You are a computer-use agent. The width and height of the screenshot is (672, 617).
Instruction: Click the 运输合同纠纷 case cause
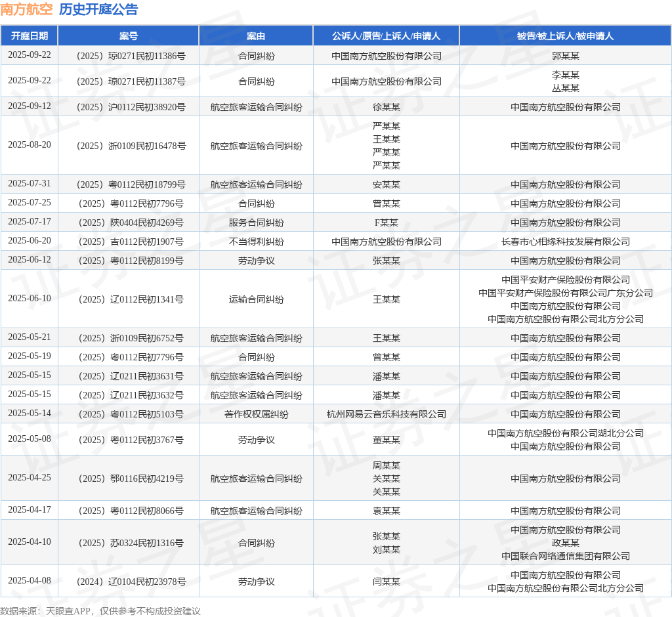257,299
